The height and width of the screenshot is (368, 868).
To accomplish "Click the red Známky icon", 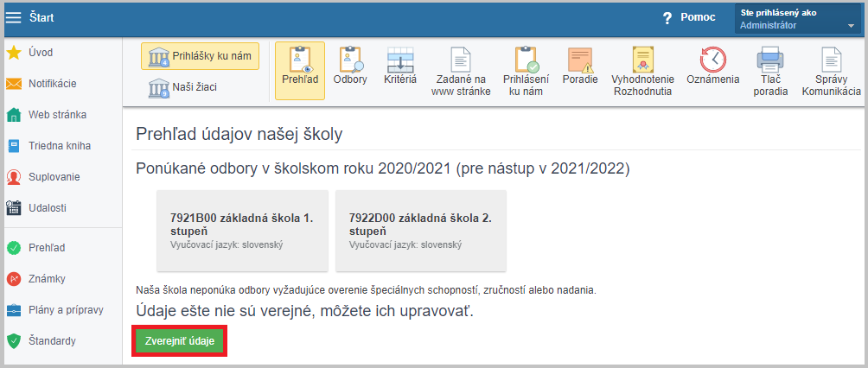I will click(13, 279).
